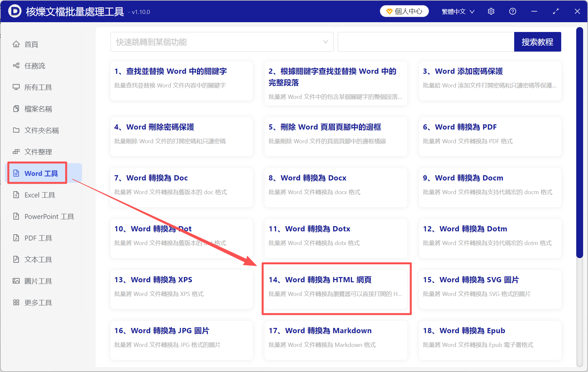Switch to the Word 工具 section
The height and width of the screenshot is (372, 588).
pos(37,173)
